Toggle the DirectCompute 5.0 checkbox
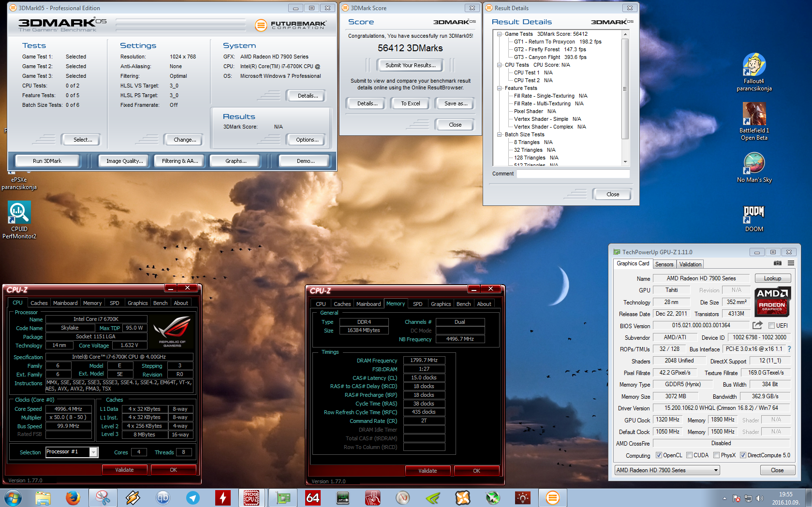 pos(743,455)
